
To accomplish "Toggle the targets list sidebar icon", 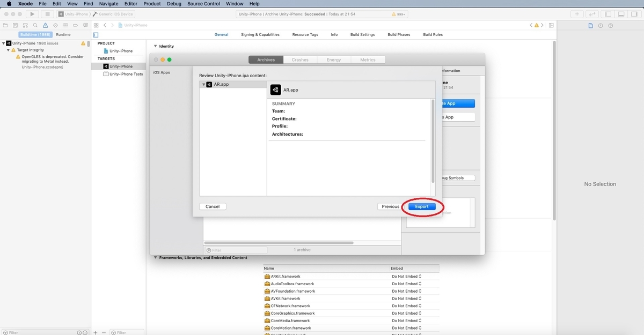I will pyautogui.click(x=96, y=35).
